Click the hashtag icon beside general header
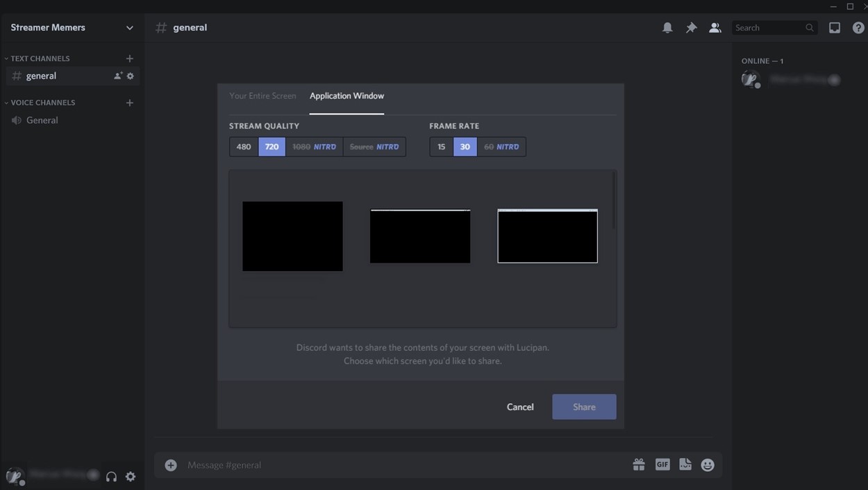This screenshot has width=868, height=490. (161, 28)
